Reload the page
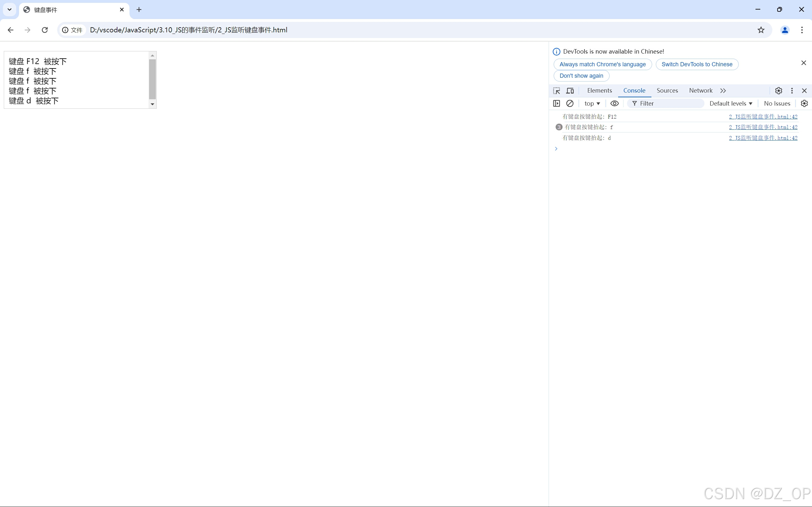This screenshot has height=507, width=812. click(45, 30)
